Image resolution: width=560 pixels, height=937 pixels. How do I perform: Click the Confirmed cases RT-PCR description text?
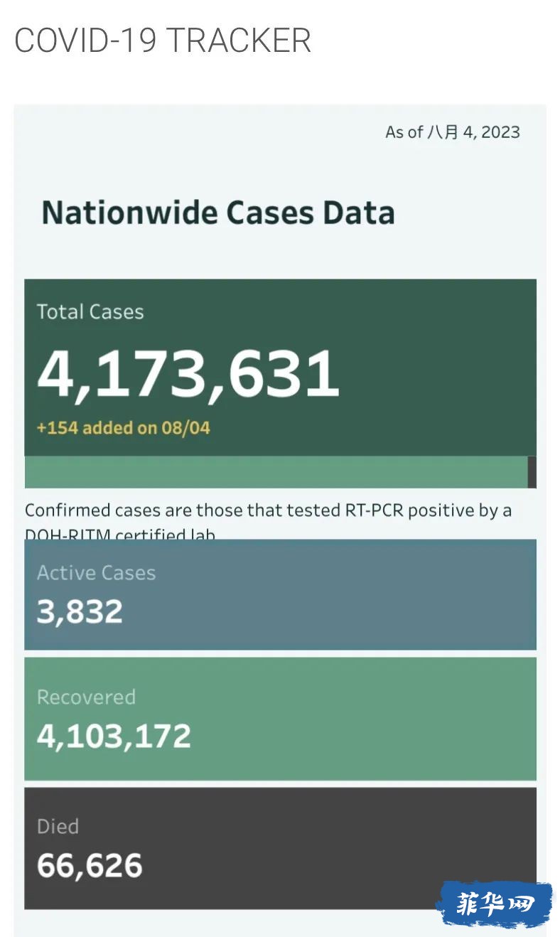(268, 510)
